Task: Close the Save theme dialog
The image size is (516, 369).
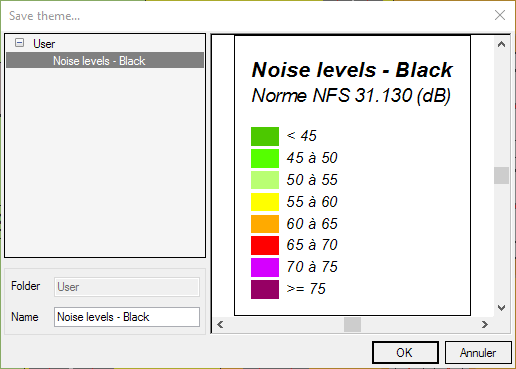Action: click(500, 15)
